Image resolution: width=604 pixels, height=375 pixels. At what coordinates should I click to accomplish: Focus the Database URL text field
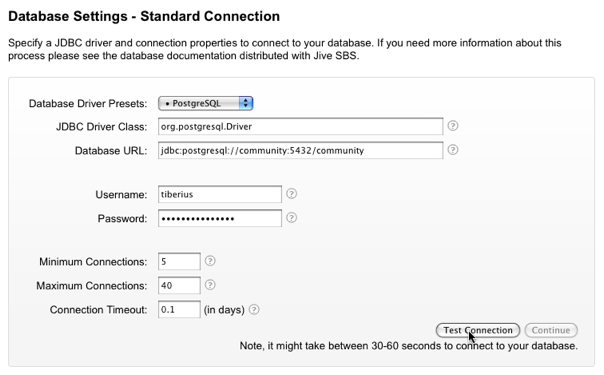[x=300, y=150]
